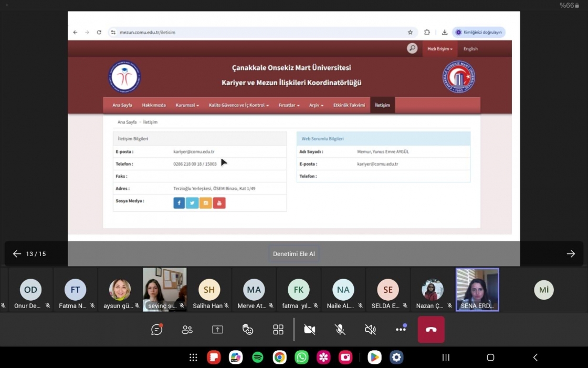Image resolution: width=588 pixels, height=368 pixels.
Task: Tap Denetimi Ele Al button
Action: pyautogui.click(x=294, y=254)
